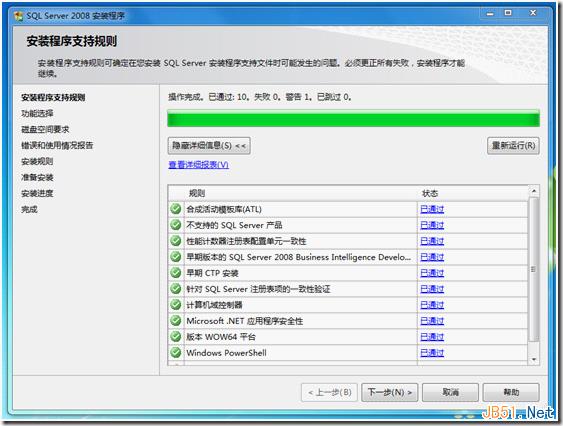563x426 pixels.
Task: Click green check icon for 合成活动模板库(ATL)
Action: (x=176, y=209)
